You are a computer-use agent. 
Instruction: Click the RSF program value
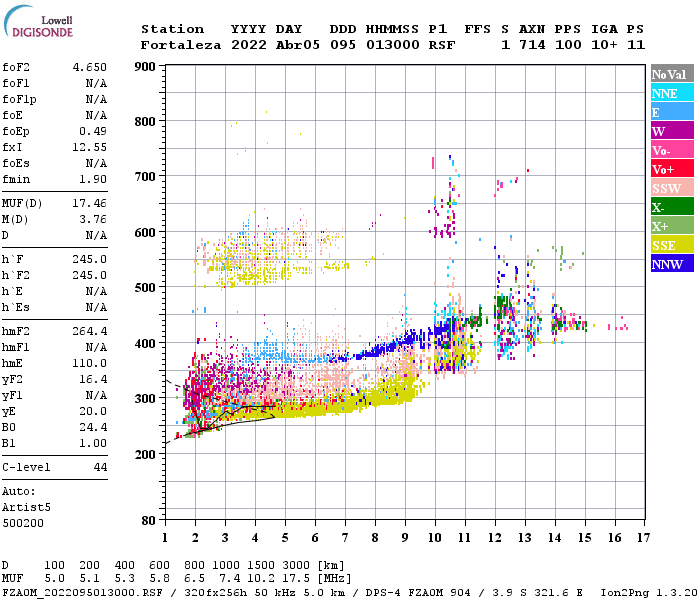tap(442, 45)
